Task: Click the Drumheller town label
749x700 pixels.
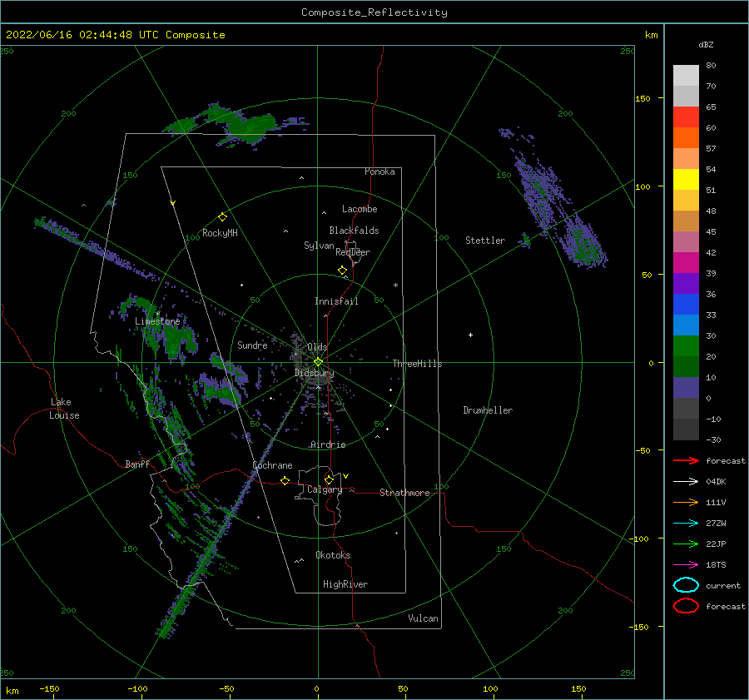Action: pyautogui.click(x=488, y=410)
